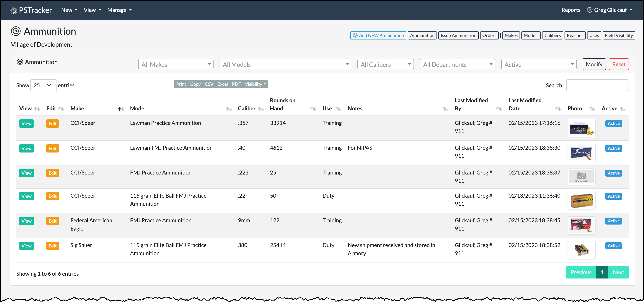
Task: Open the Show entries count selector
Action: coord(43,85)
